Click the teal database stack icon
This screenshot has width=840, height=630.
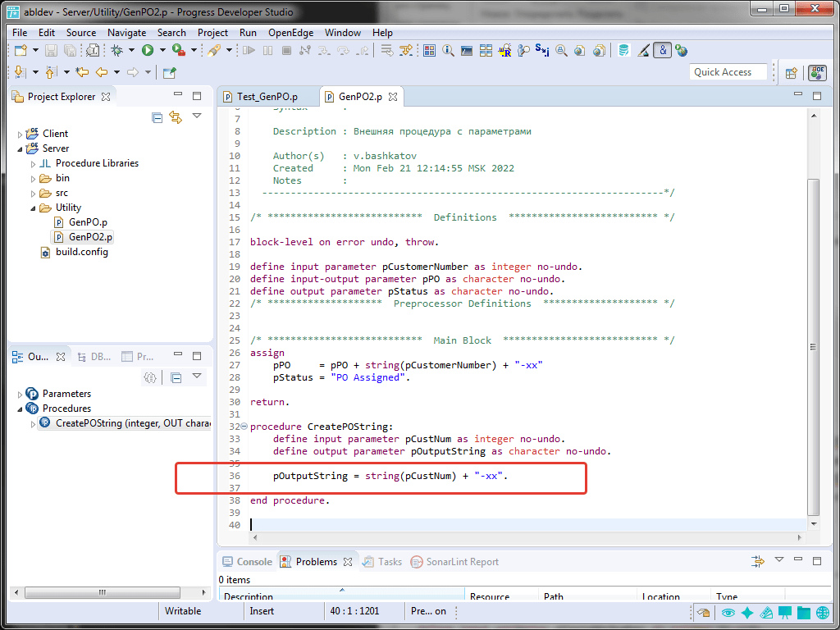click(624, 51)
